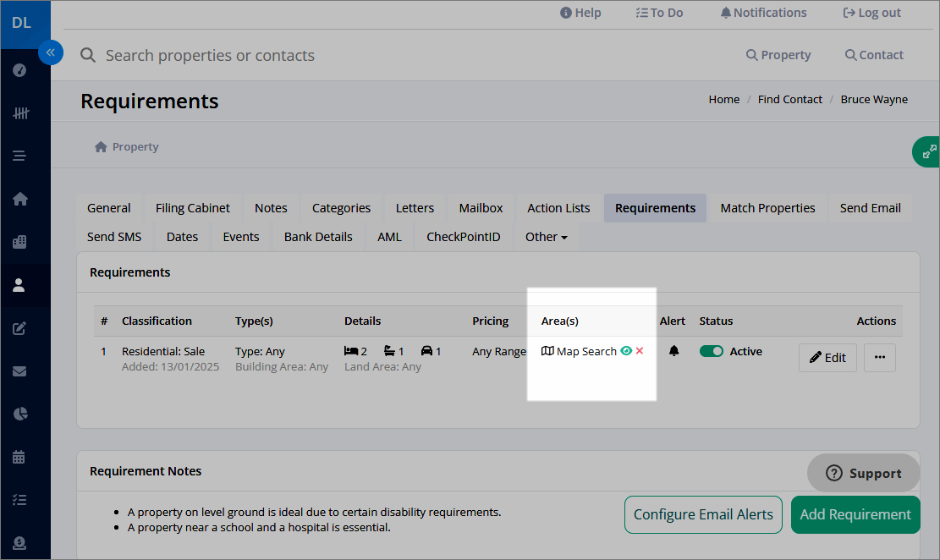Open the home house icon in sidebar
The image size is (940, 560).
[x=19, y=199]
